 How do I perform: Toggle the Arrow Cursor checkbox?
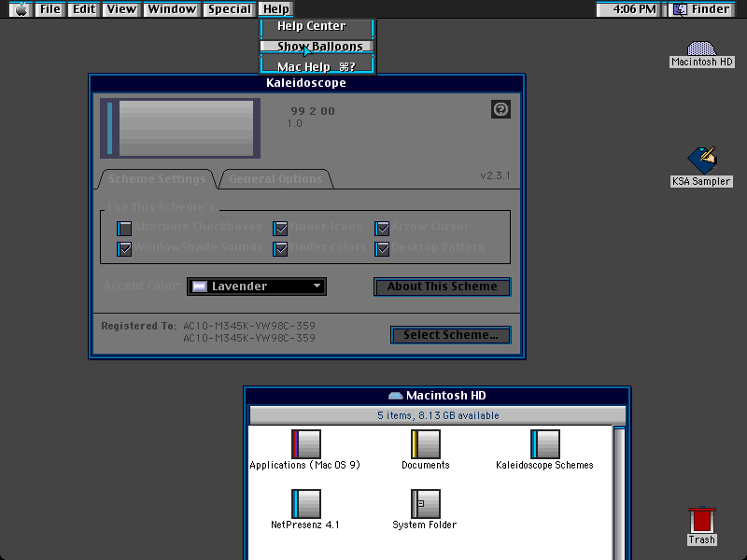click(382, 229)
